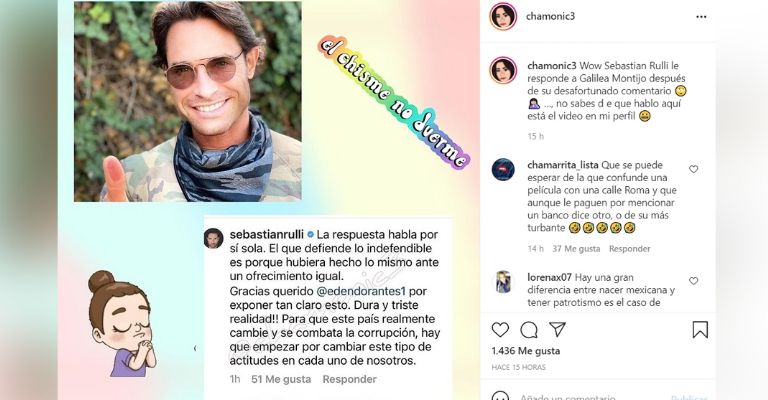Share post using paper plane icon
768x400 pixels.
point(557,329)
